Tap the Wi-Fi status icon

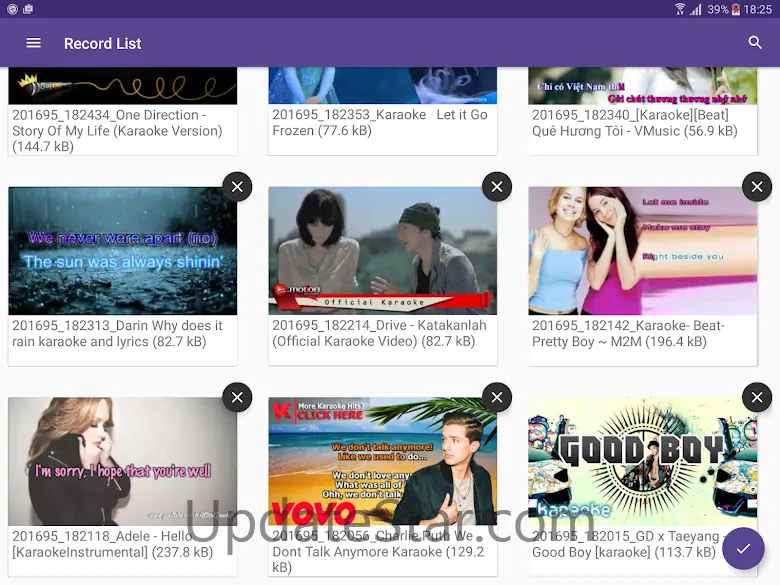680,9
